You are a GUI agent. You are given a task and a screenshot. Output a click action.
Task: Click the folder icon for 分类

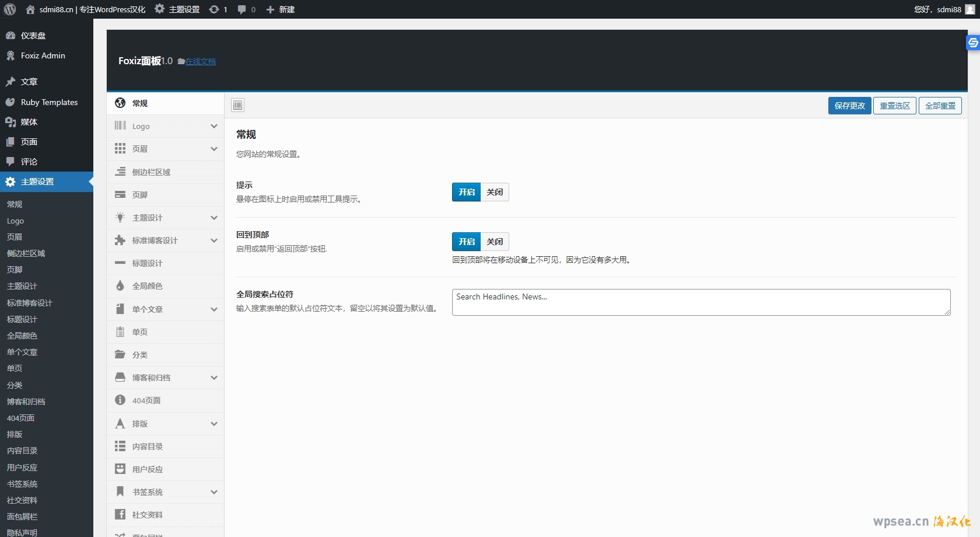click(120, 354)
